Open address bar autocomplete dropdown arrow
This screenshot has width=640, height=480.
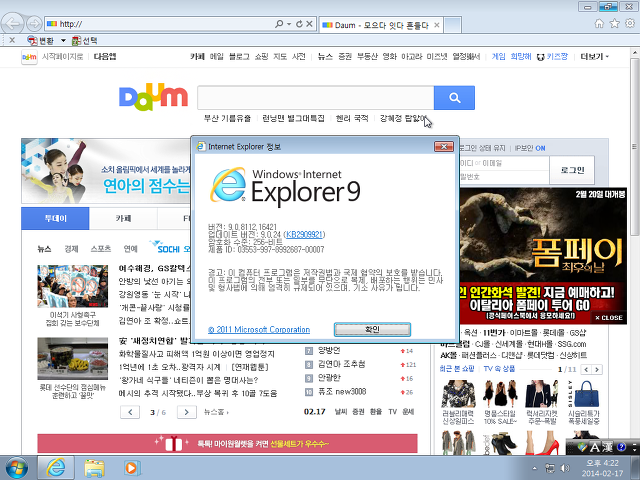coord(289,24)
